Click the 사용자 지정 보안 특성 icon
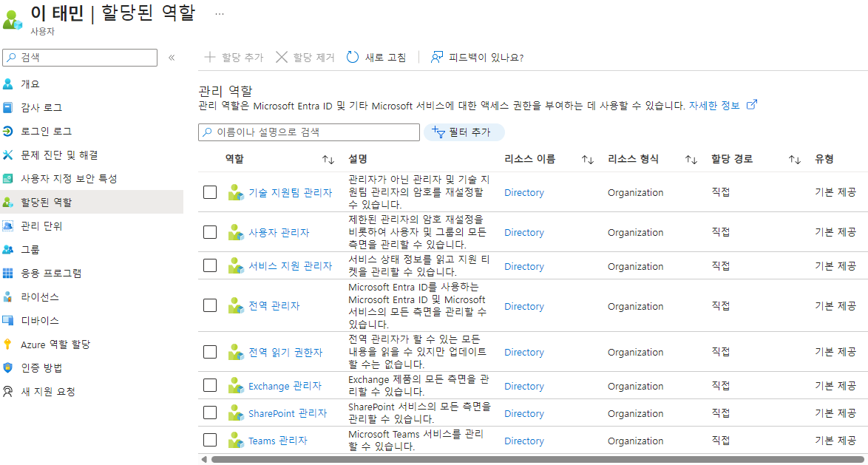The image size is (868, 465). pos(7,179)
